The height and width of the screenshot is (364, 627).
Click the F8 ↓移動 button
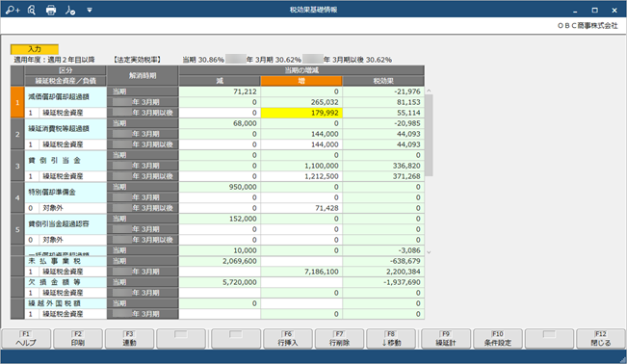click(391, 338)
